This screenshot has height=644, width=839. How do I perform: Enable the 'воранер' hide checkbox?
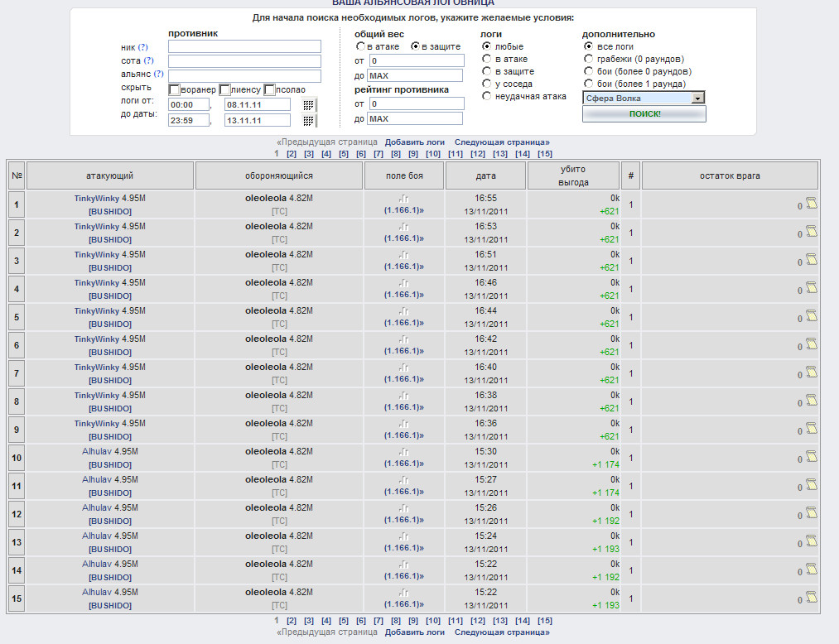point(174,89)
